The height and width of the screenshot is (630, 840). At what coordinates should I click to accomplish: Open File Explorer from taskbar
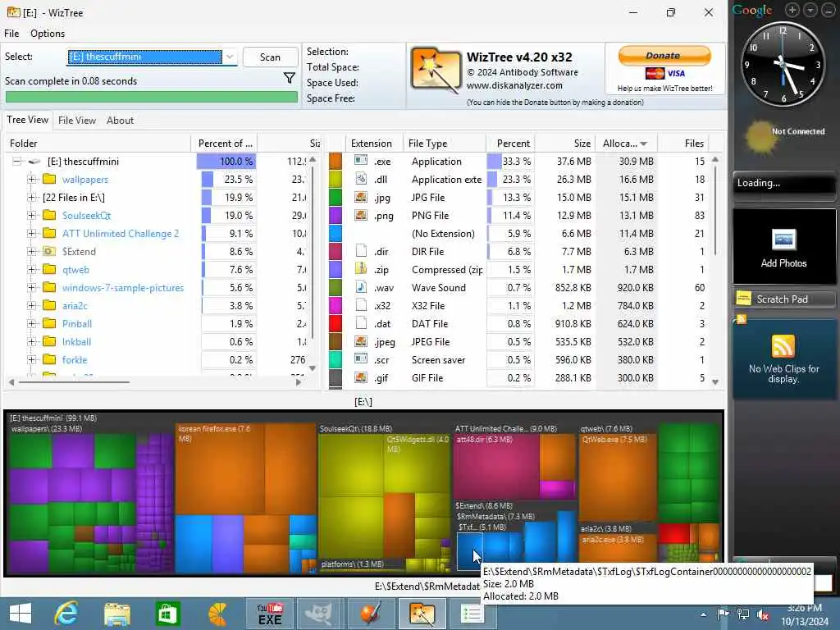pos(116,614)
